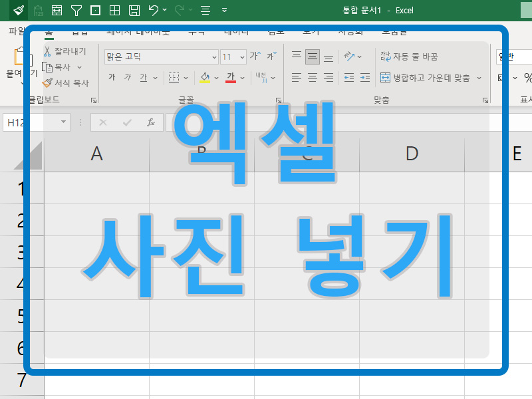Click the increase indent icon
The height and width of the screenshot is (399, 532).
tap(365, 78)
